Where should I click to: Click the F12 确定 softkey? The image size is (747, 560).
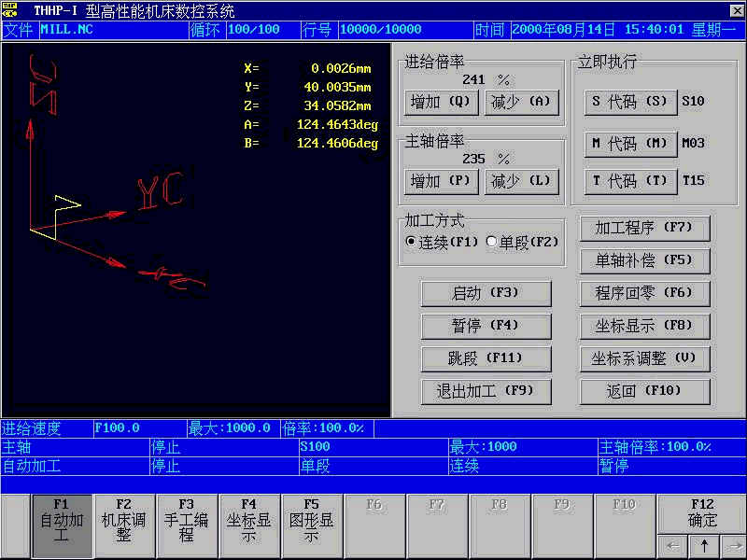pyautogui.click(x=702, y=514)
